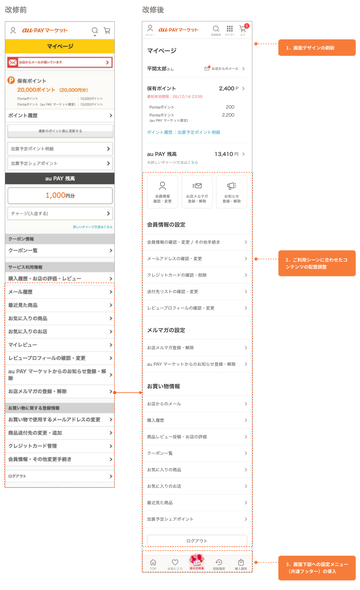Open chevron for メールアドレスの確認・変更 row

tap(246, 259)
